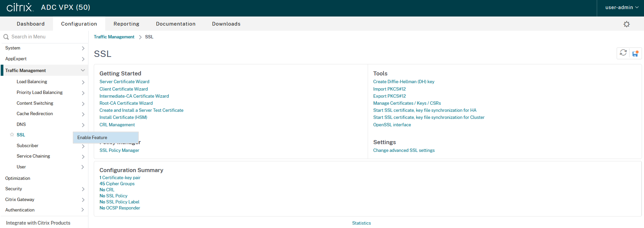The height and width of the screenshot is (228, 644).
Task: Collapse the Traffic Management section chevron
Action: click(83, 70)
